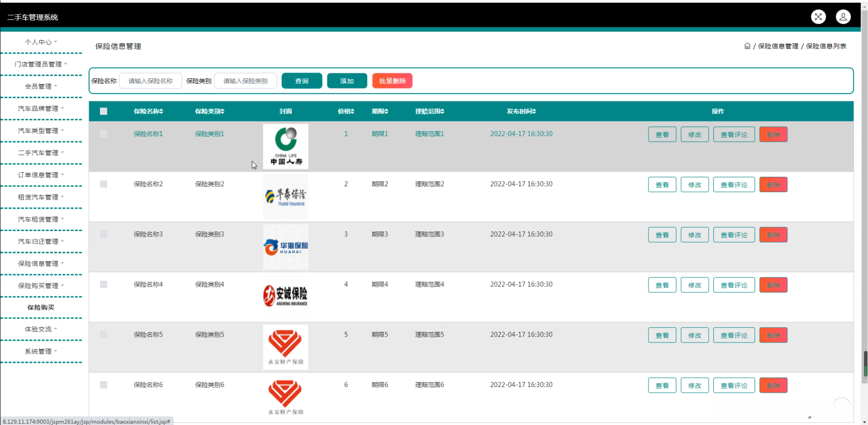868x425 pixels.
Task: Click the 二手车管理系统 title in header
Action: pos(32,17)
